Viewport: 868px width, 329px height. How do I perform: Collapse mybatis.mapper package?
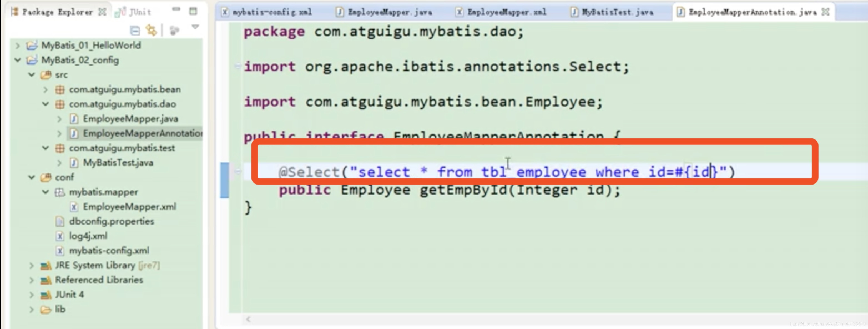point(46,192)
